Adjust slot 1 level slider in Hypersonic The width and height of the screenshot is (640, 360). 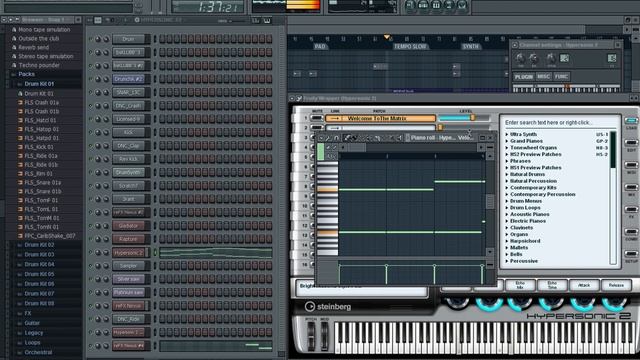point(464,118)
